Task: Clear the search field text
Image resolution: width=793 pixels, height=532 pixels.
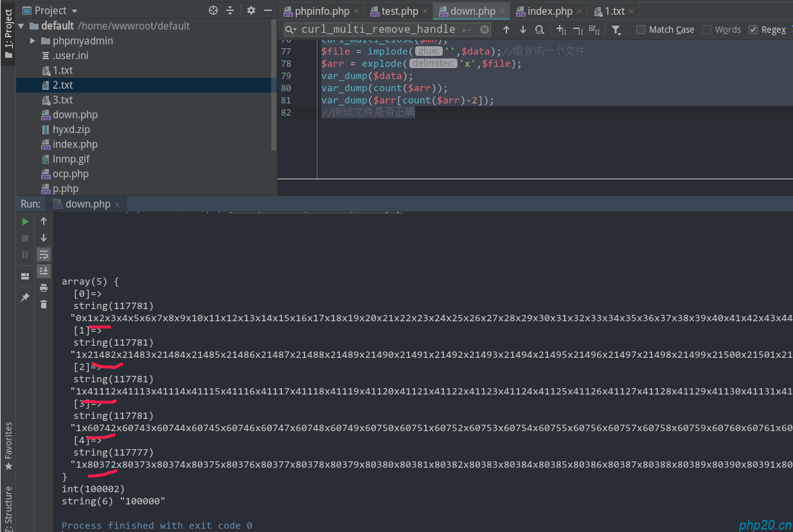Action: pyautogui.click(x=485, y=30)
